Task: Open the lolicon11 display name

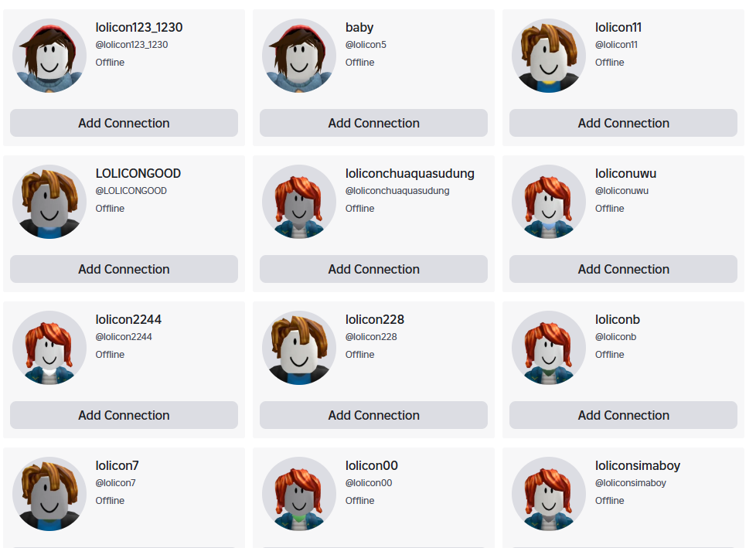Action: (x=618, y=28)
